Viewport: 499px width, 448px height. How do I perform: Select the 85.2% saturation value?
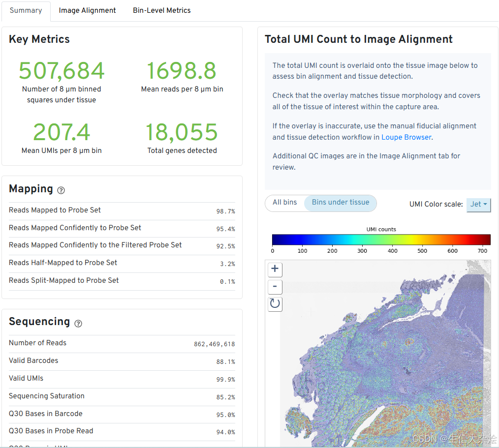225,397
